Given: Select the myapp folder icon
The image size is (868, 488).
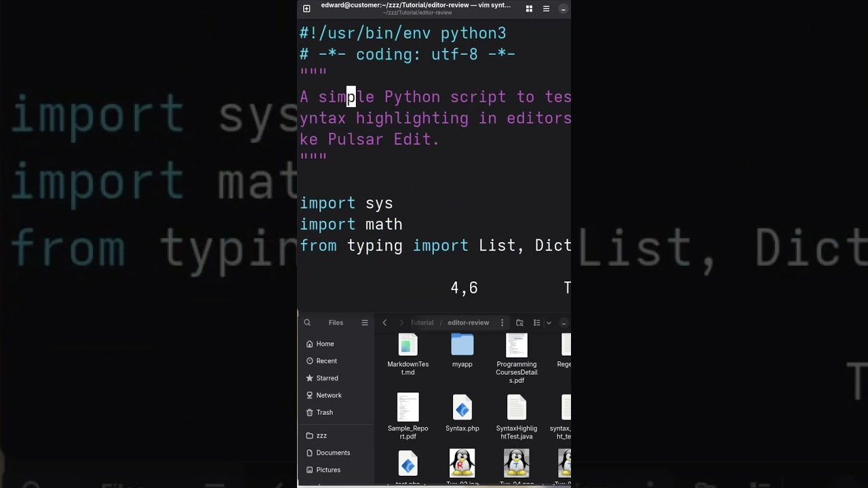Looking at the screenshot, I should (462, 344).
